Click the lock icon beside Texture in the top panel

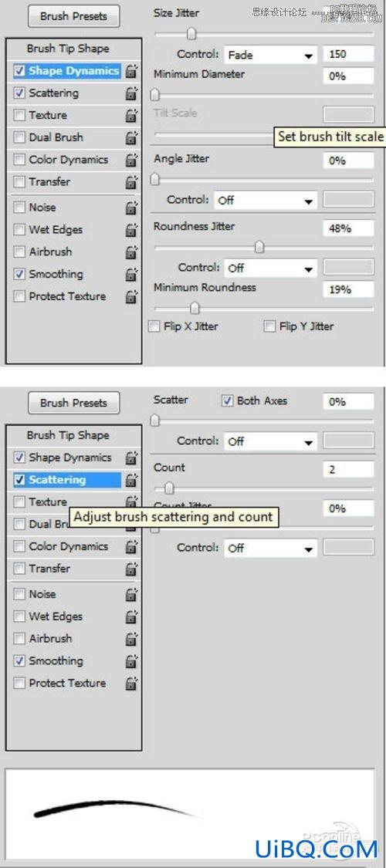point(130,115)
